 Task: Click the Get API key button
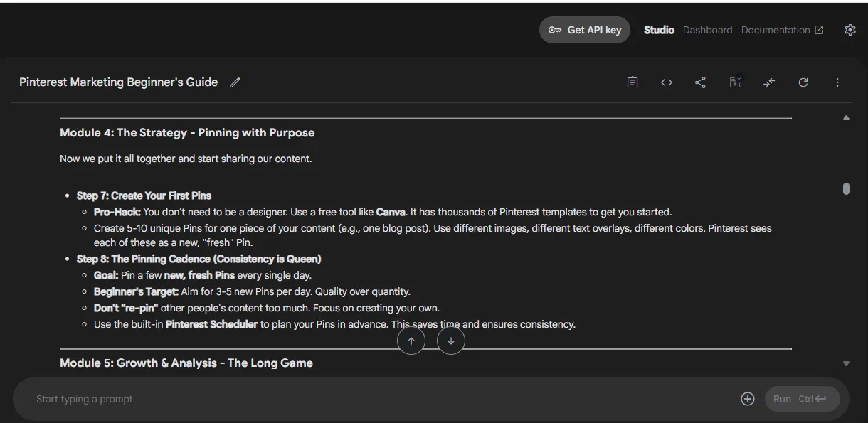[585, 30]
